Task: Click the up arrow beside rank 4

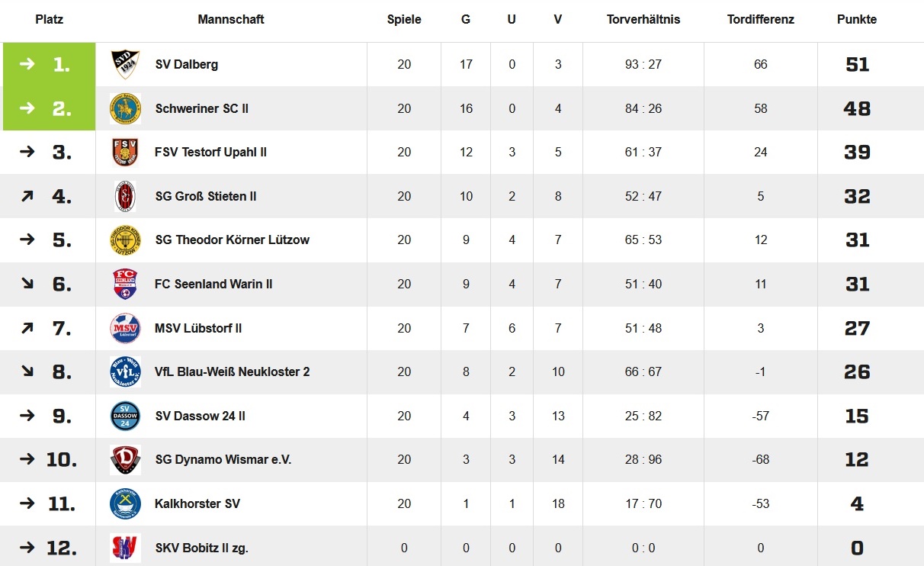Action: (x=27, y=196)
